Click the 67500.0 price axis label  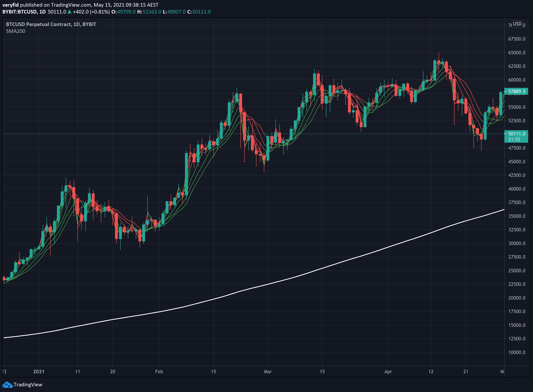(x=517, y=39)
